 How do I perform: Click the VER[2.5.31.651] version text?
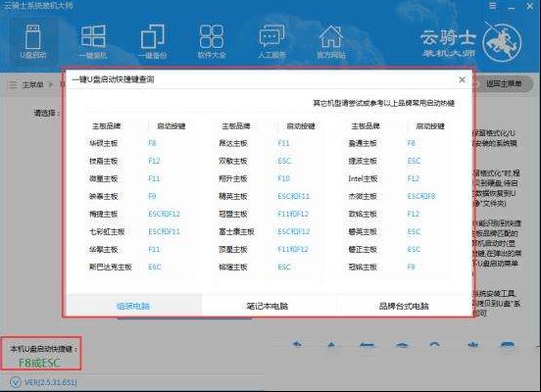tap(50, 382)
